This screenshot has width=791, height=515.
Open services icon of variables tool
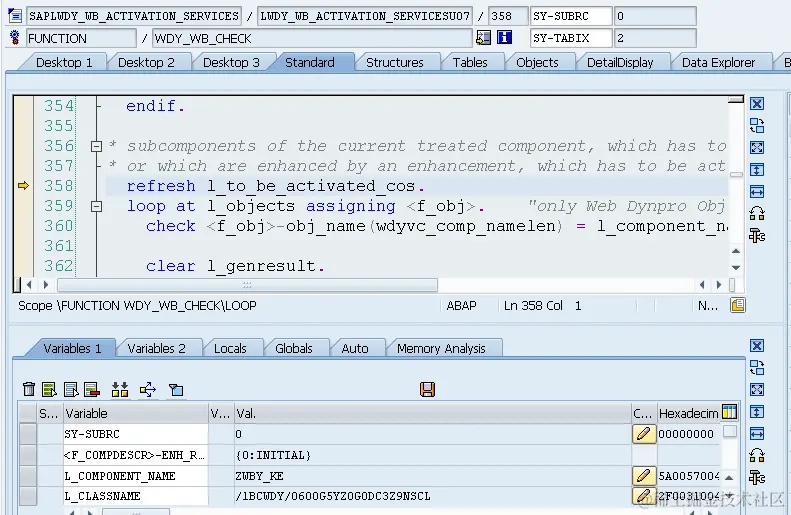757,455
